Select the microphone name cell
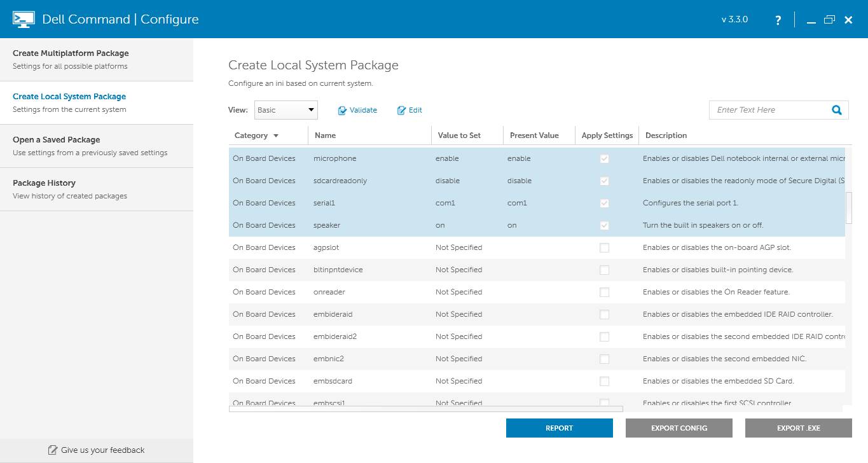The height and width of the screenshot is (463, 868). pos(334,159)
